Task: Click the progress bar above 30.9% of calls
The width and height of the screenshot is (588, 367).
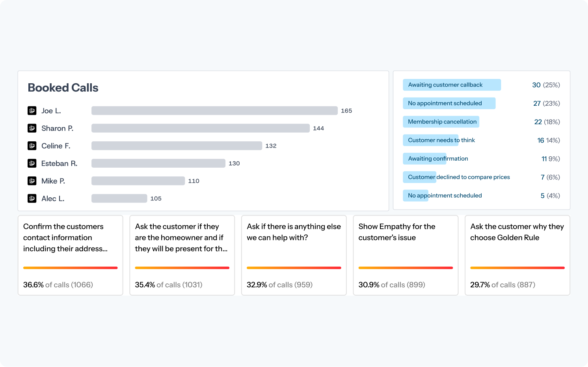Action: click(x=406, y=268)
